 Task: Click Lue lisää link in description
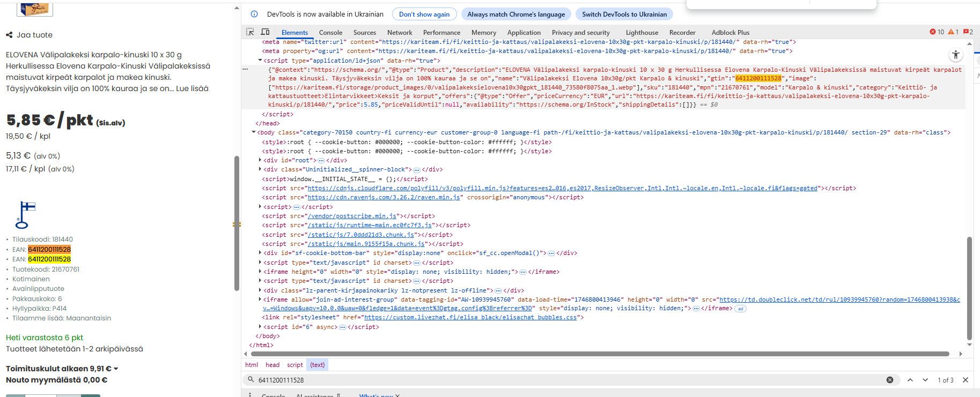(192, 88)
